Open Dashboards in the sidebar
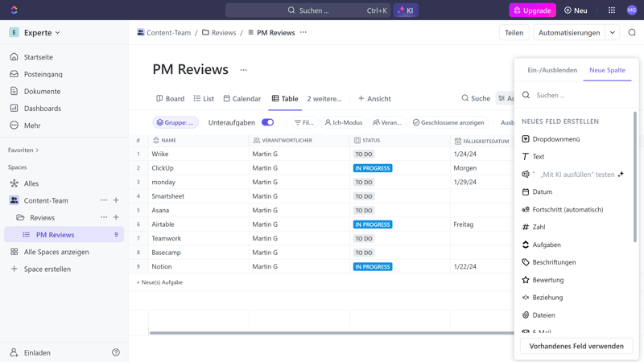Screen dimensions: 644x362 pos(42,108)
